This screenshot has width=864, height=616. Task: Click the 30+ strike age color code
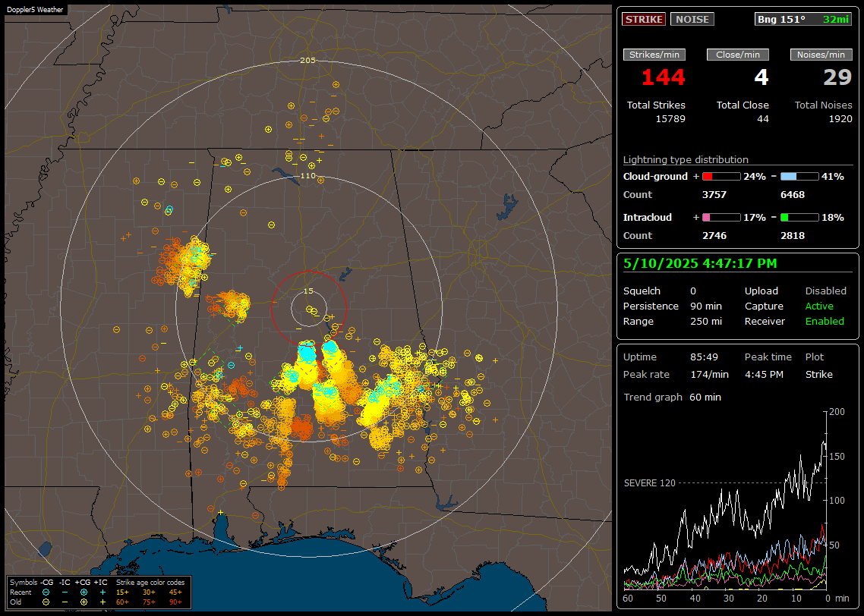tap(149, 592)
